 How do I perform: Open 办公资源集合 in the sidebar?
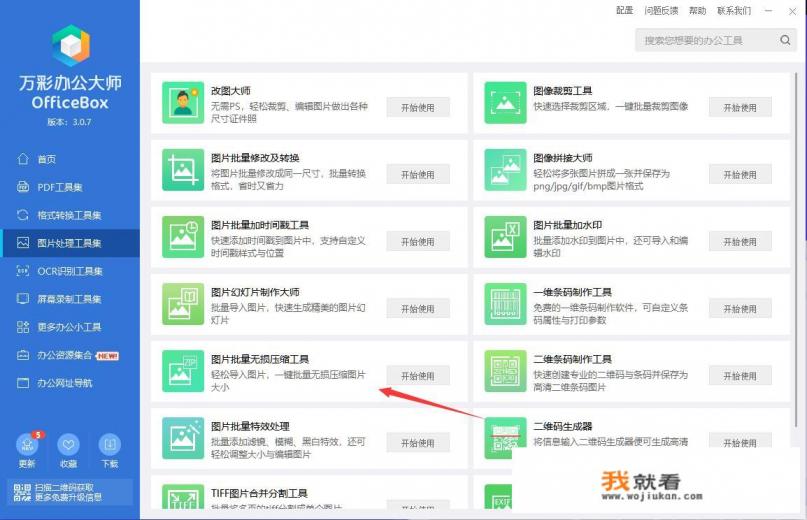[x=71, y=355]
